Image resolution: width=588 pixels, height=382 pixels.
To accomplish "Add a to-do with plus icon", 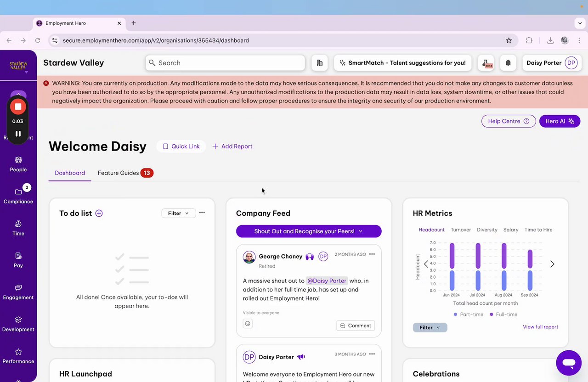I will click(x=99, y=213).
